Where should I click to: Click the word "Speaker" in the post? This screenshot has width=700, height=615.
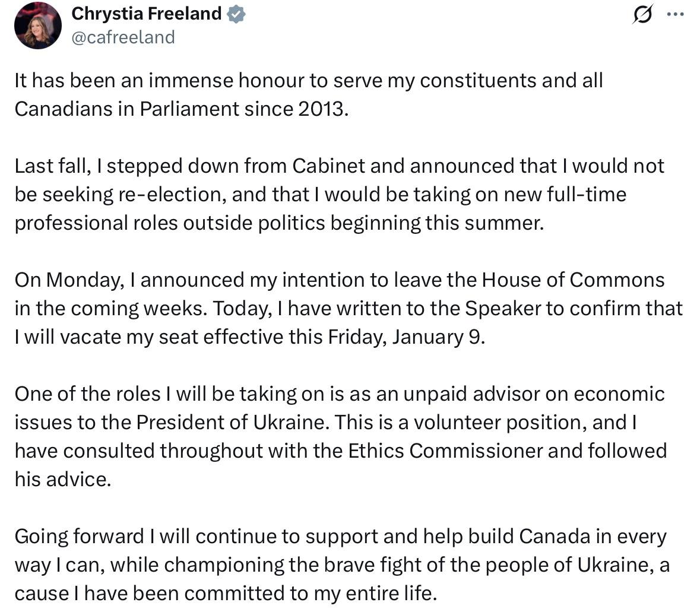(x=503, y=309)
